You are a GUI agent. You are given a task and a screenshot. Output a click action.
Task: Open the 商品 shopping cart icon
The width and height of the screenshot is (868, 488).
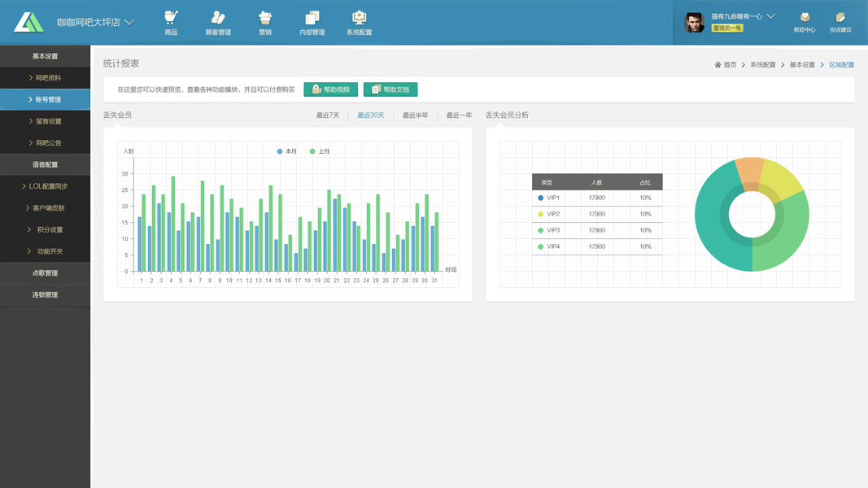[x=171, y=18]
